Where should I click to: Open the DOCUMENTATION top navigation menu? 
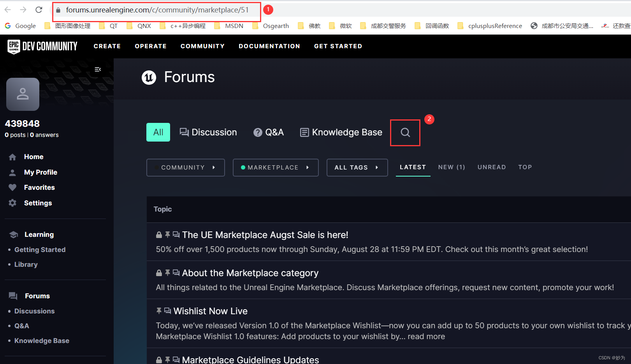[269, 46]
